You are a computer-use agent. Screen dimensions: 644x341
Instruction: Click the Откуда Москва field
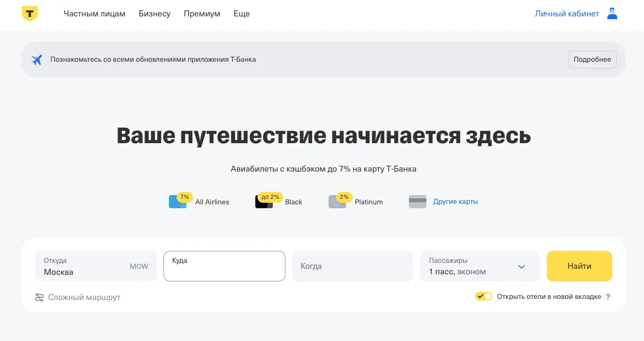pyautogui.click(x=96, y=266)
